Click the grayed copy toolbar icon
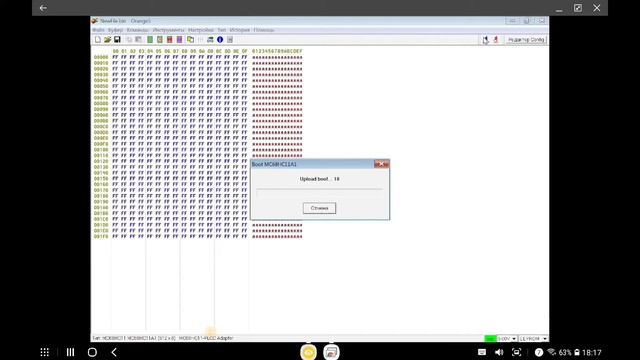The height and width of the screenshot is (360, 640). point(129,40)
